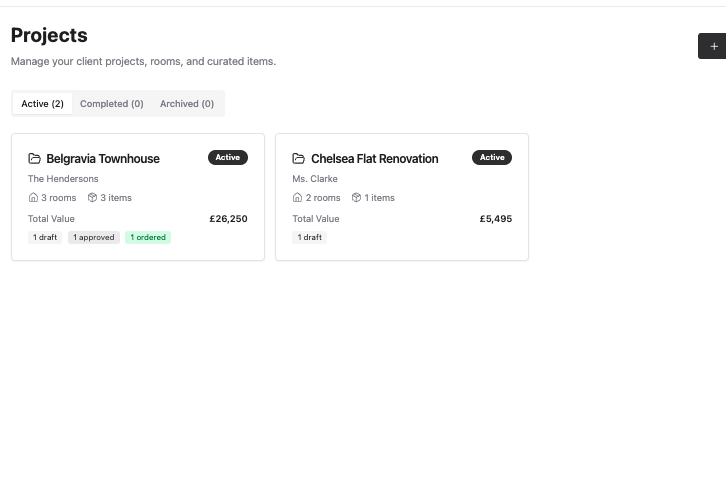Click the Chelsea Flat Renovation folder icon
This screenshot has height=481, width=726.
[298, 159]
